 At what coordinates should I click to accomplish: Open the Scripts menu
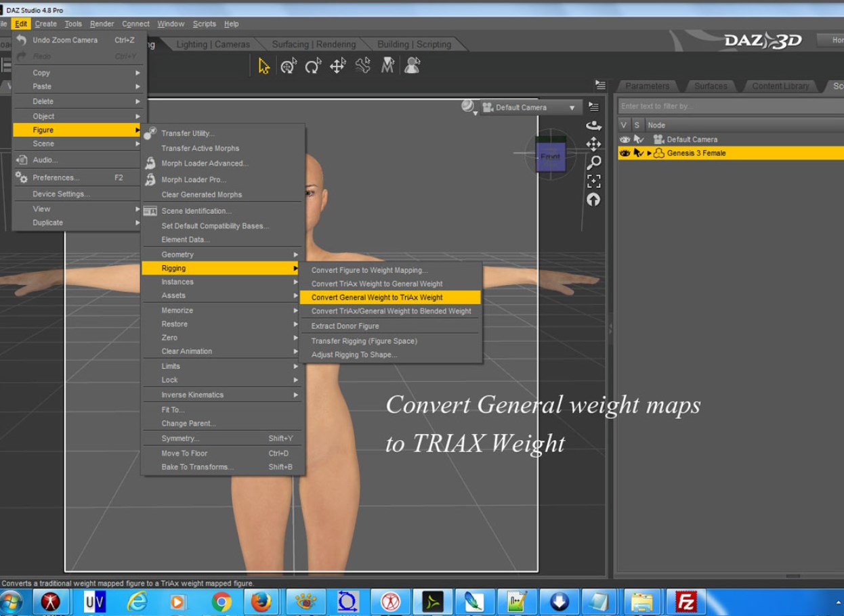point(204,24)
